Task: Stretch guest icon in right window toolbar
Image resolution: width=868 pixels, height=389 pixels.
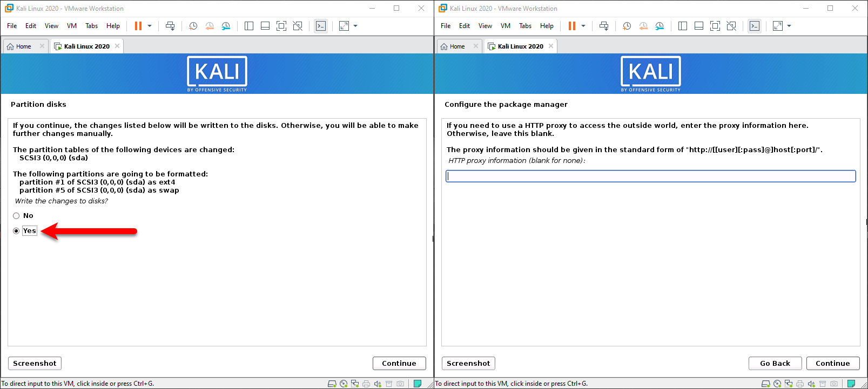Action: click(778, 26)
